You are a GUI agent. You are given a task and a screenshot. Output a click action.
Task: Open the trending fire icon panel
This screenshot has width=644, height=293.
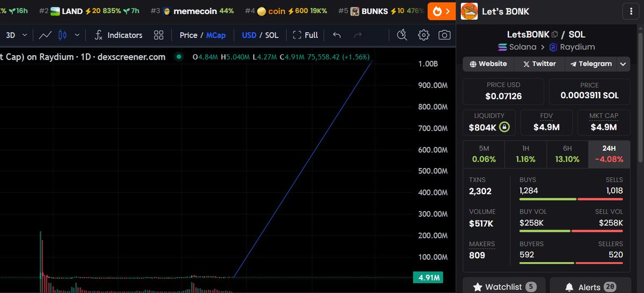pos(441,11)
